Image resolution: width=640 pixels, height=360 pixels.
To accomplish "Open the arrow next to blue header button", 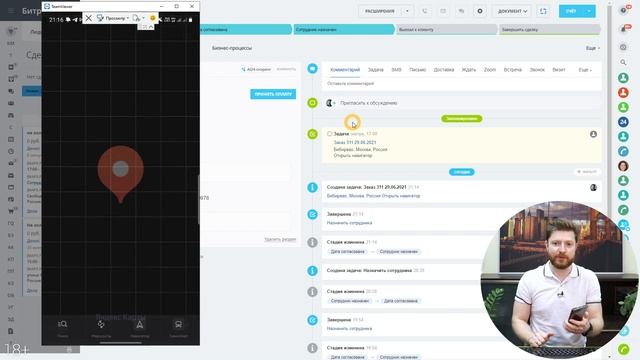I will [x=589, y=11].
